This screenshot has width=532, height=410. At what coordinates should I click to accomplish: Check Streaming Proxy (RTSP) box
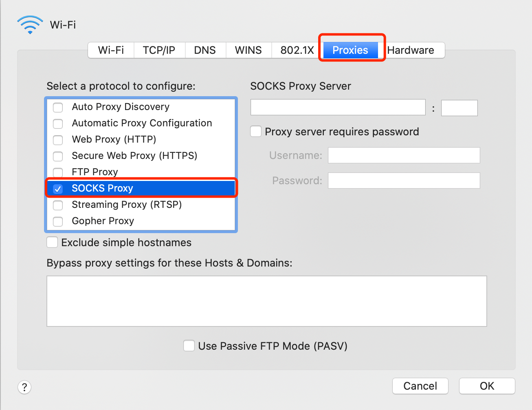tap(58, 205)
